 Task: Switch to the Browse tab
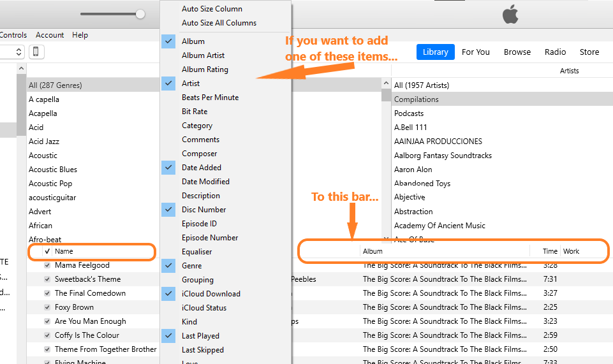[x=517, y=52]
